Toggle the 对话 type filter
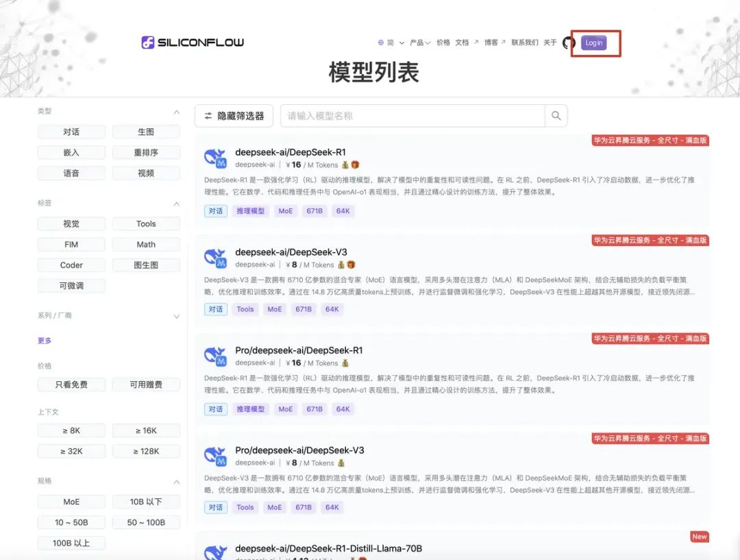 coord(71,132)
